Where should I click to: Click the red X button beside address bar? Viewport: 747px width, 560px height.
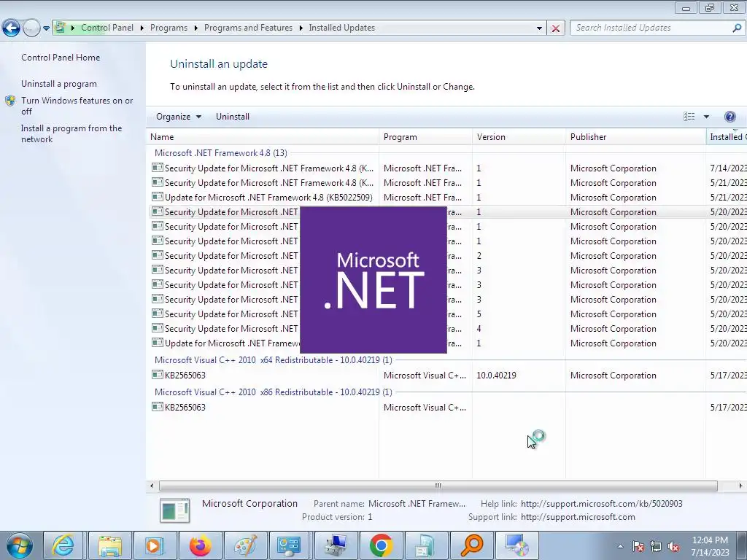(555, 28)
